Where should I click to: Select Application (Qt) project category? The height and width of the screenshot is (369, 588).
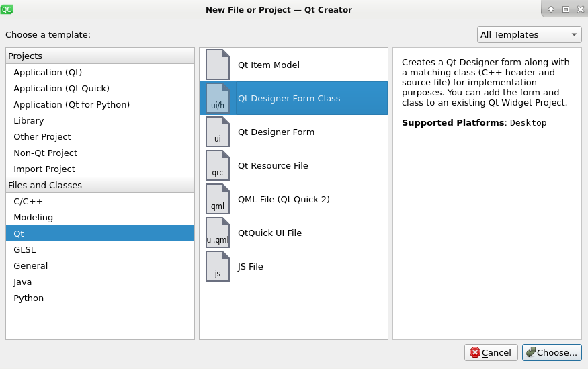(x=100, y=72)
